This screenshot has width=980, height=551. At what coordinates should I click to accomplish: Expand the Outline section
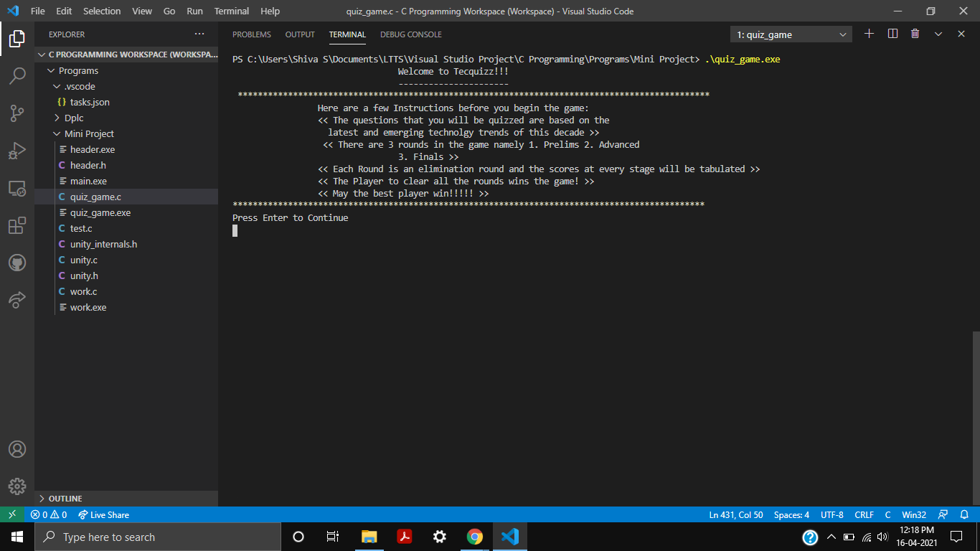(126, 499)
